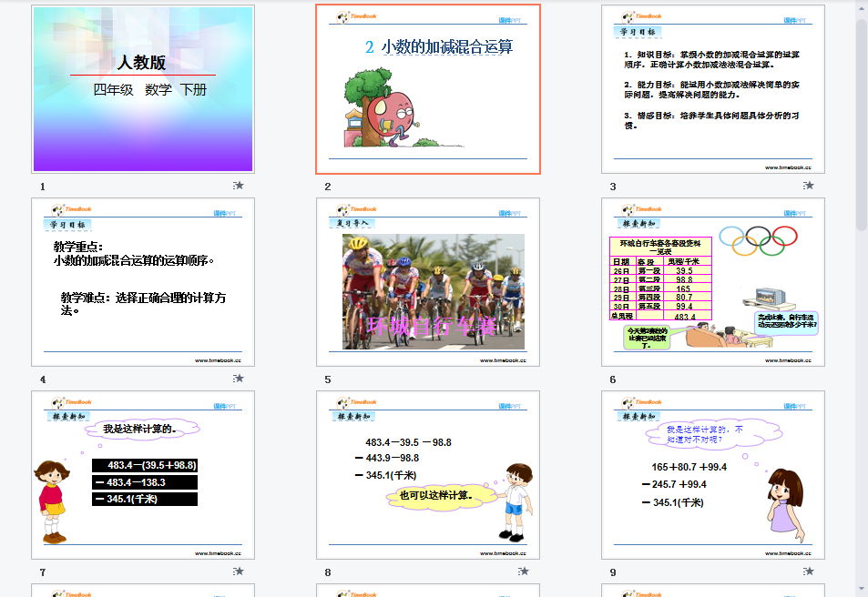
Task: Select the 环城自行车赛 cycling photo slide
Action: 428,282
